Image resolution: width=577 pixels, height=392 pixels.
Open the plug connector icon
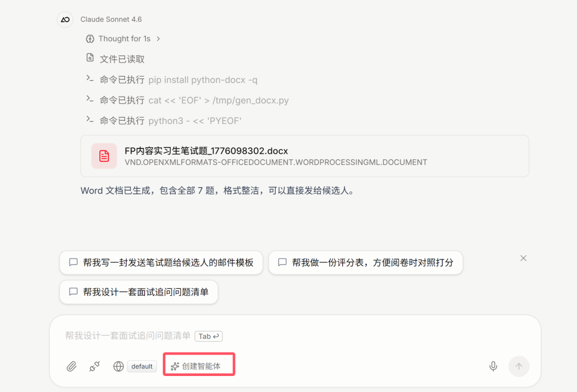point(95,366)
